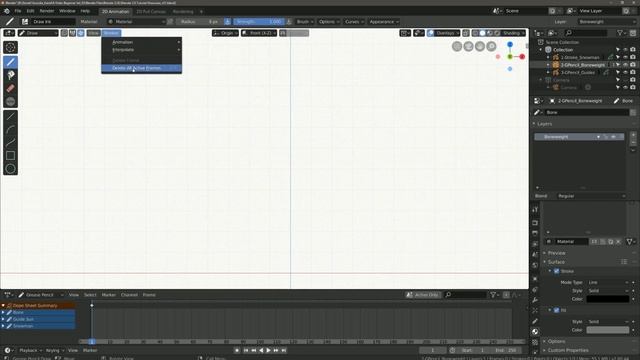Image resolution: width=640 pixels, height=360 pixels.
Task: Open the Playback popover in timeline
Action: pos(30,350)
